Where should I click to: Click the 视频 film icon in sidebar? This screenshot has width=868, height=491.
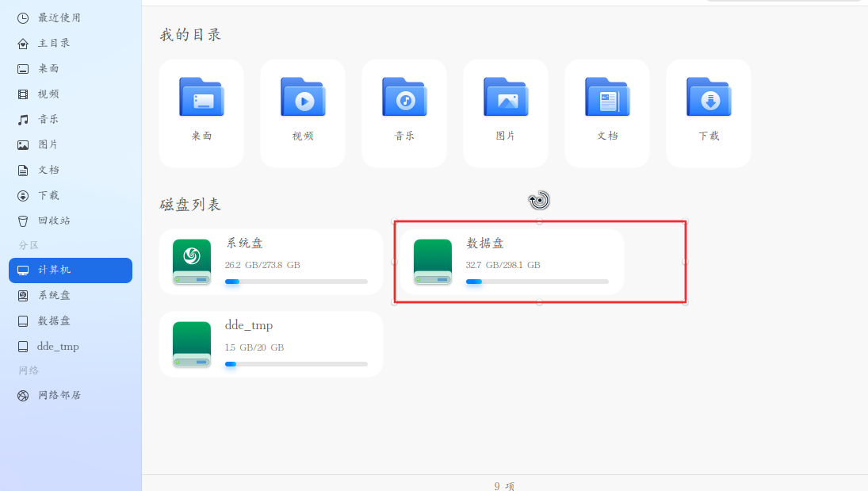[23, 94]
